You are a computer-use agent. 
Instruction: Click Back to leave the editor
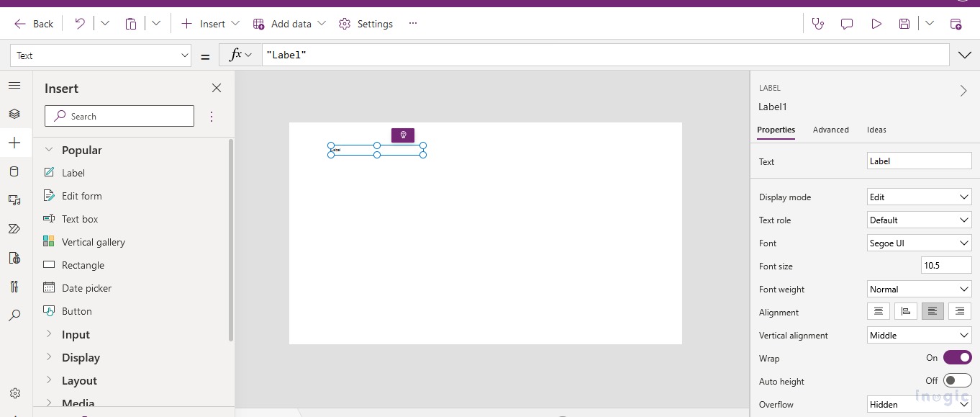(x=33, y=24)
